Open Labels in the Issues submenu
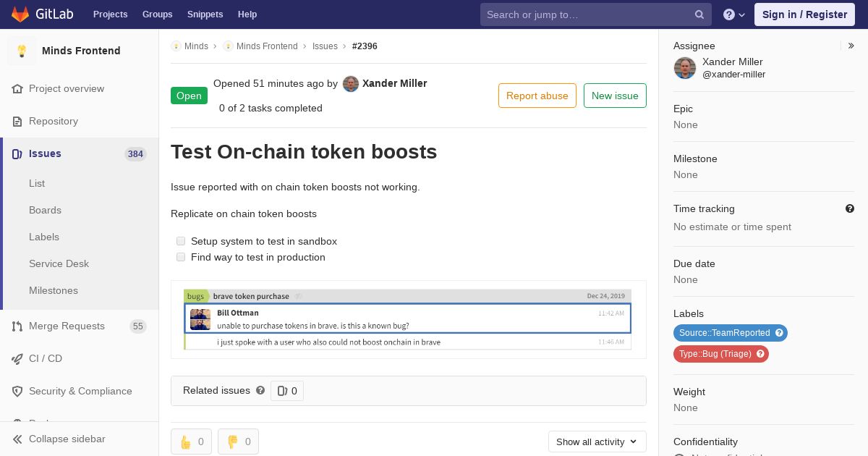This screenshot has width=868, height=456. click(44, 237)
